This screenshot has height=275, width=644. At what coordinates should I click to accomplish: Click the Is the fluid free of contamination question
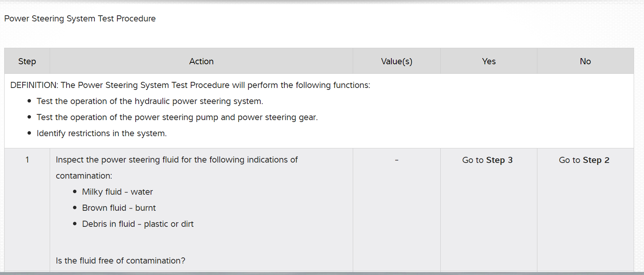[120, 260]
